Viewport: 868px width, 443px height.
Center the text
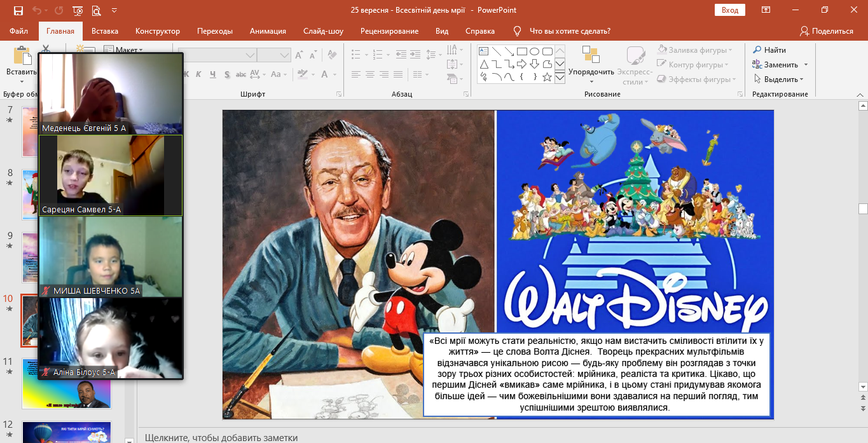[371, 74]
